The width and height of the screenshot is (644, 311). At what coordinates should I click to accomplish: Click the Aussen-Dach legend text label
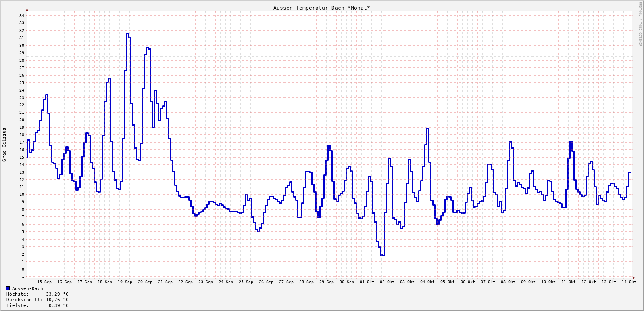tap(27, 288)
